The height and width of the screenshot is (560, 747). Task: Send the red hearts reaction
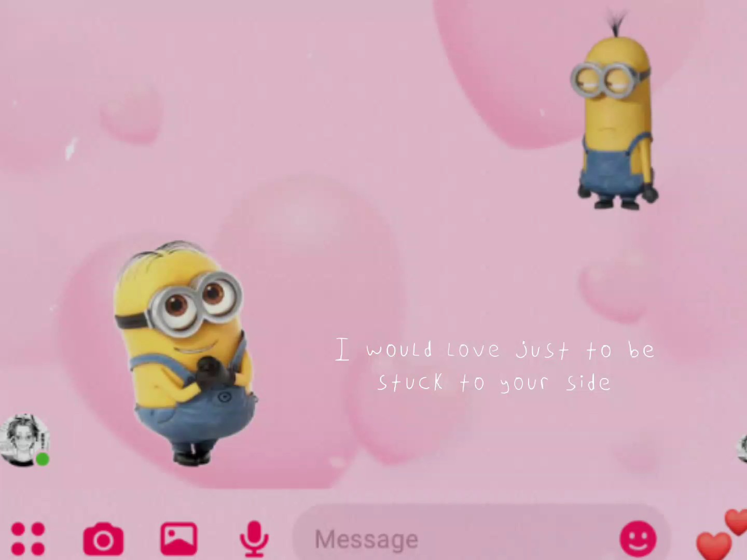(722, 535)
